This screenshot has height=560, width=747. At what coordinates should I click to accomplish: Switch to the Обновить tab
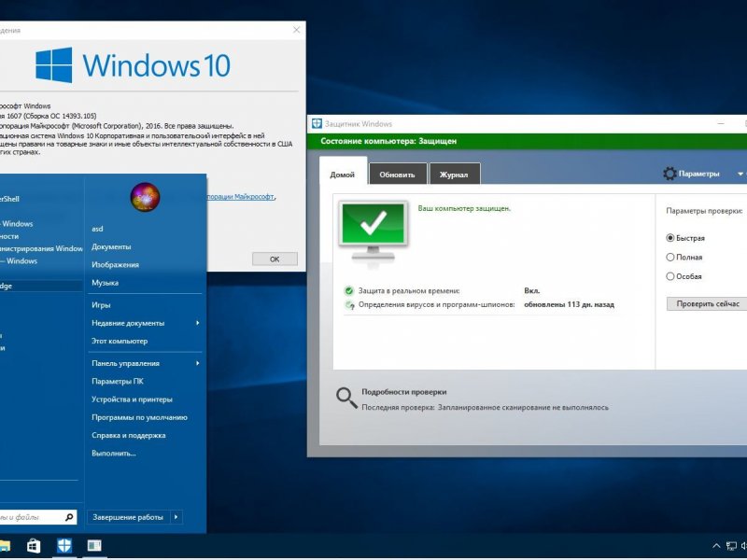click(x=398, y=175)
